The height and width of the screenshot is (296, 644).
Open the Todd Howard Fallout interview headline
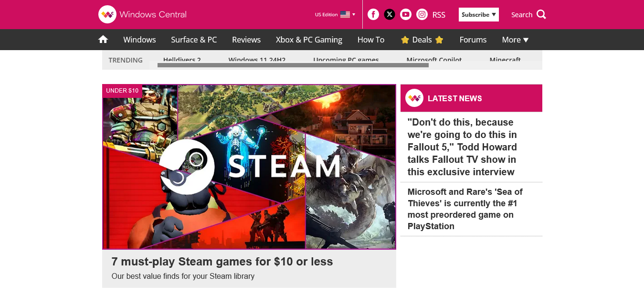(462, 147)
